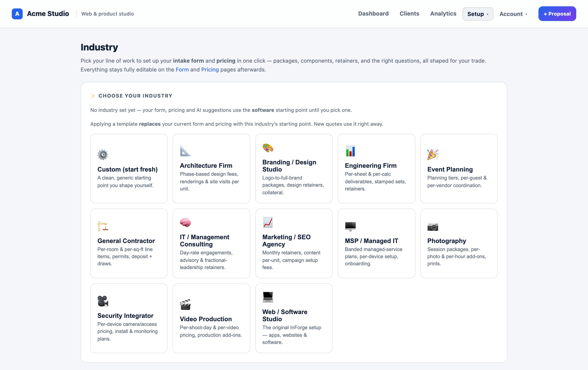Select the Branding / Design Studio title
The width and height of the screenshot is (588, 370).
tap(289, 166)
